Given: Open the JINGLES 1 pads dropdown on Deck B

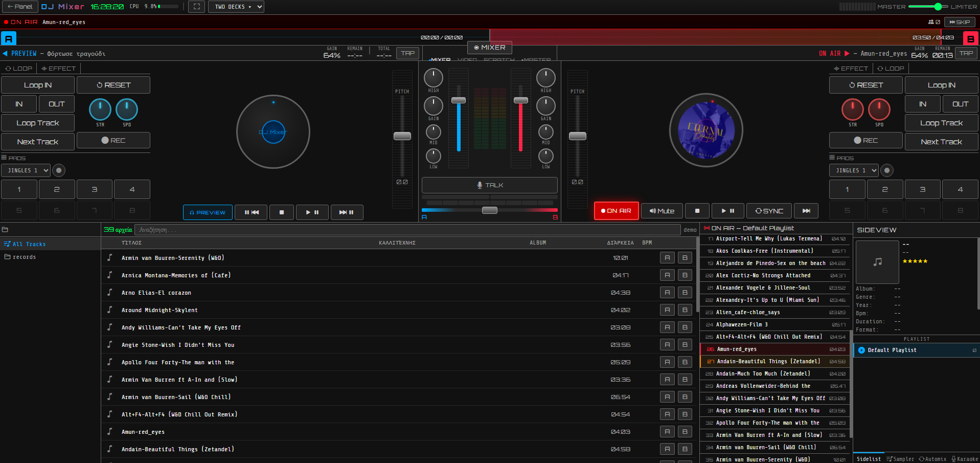Looking at the screenshot, I should click(853, 170).
